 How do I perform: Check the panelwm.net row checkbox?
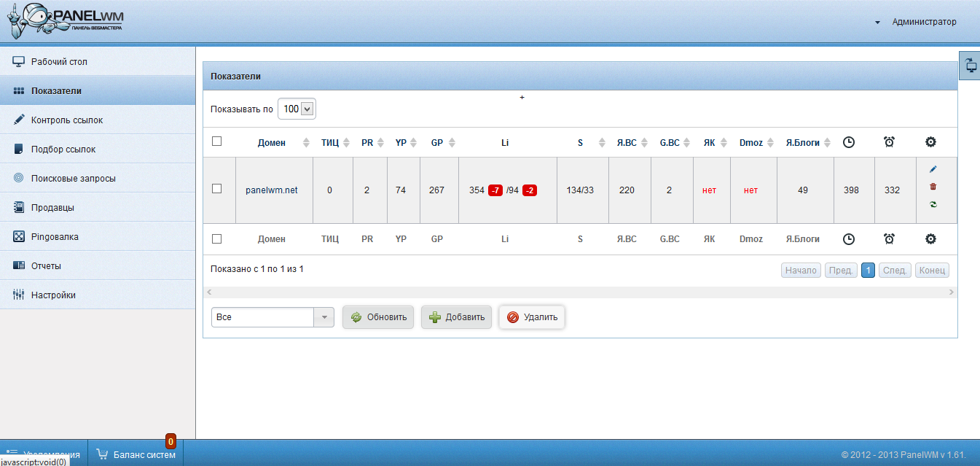216,189
